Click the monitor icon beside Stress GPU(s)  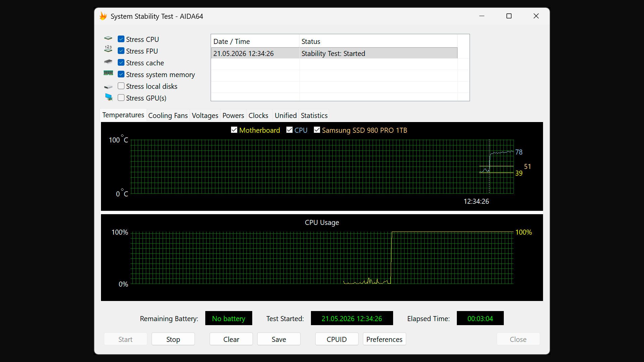[109, 97]
